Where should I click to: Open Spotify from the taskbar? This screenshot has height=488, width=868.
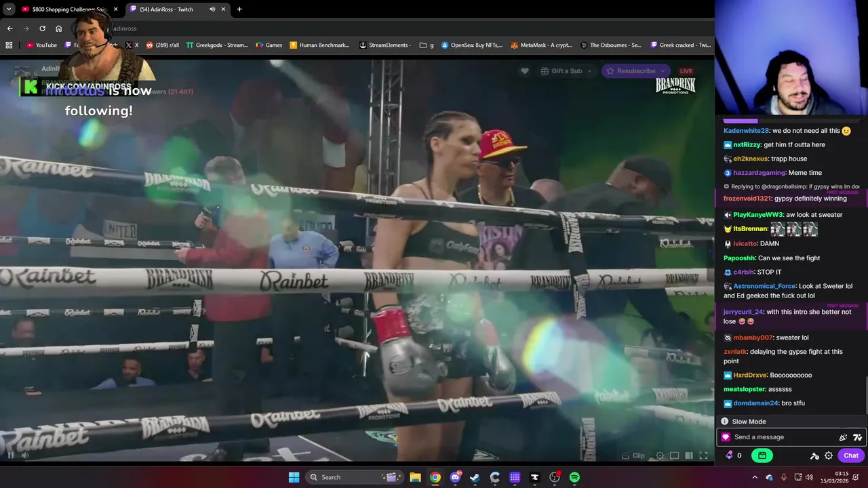[574, 477]
